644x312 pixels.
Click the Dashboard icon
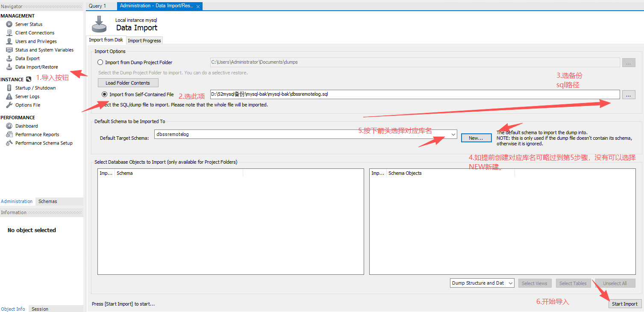click(x=9, y=126)
